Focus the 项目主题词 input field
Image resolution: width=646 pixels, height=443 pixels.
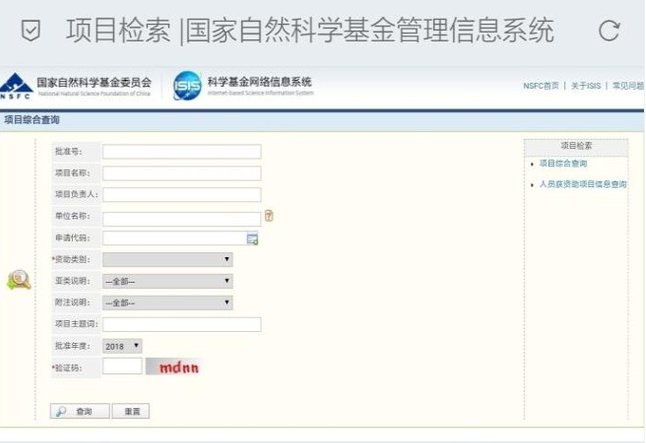(x=182, y=324)
